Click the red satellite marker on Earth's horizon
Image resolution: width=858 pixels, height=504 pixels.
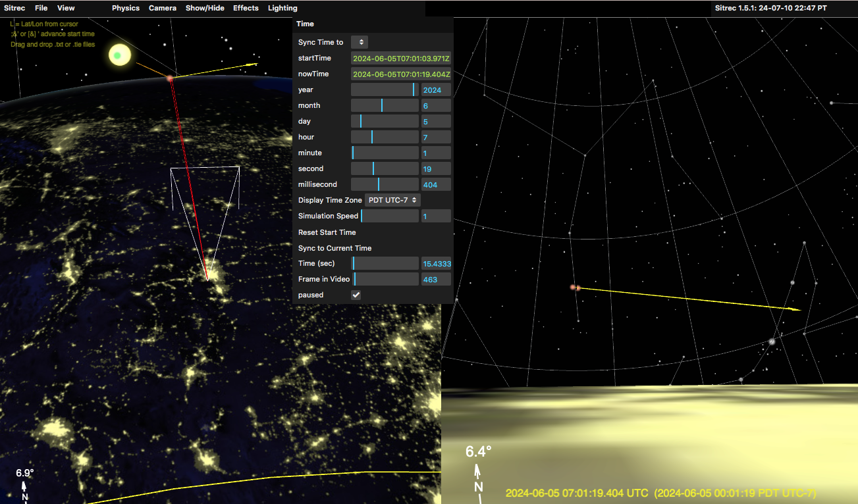(170, 79)
